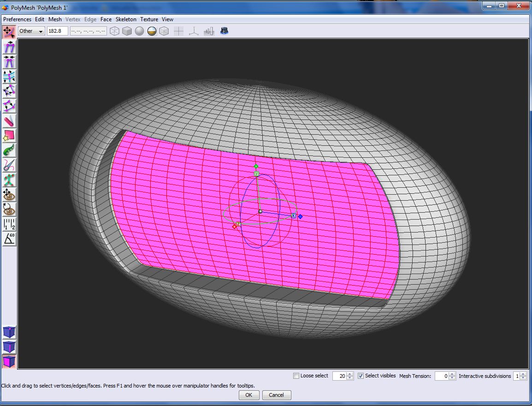Viewport: 532px width, 406px height.
Task: Select the skeleton tool icon
Action: (9, 179)
